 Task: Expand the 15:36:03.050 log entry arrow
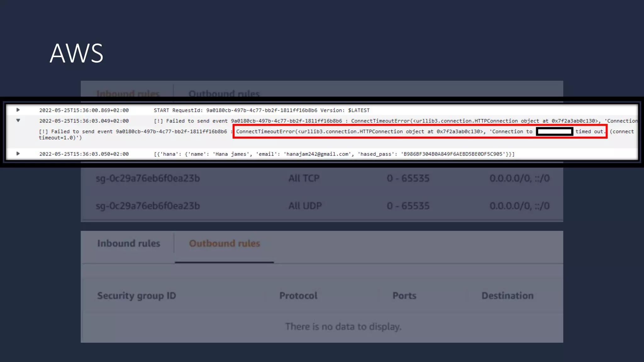[18, 154]
